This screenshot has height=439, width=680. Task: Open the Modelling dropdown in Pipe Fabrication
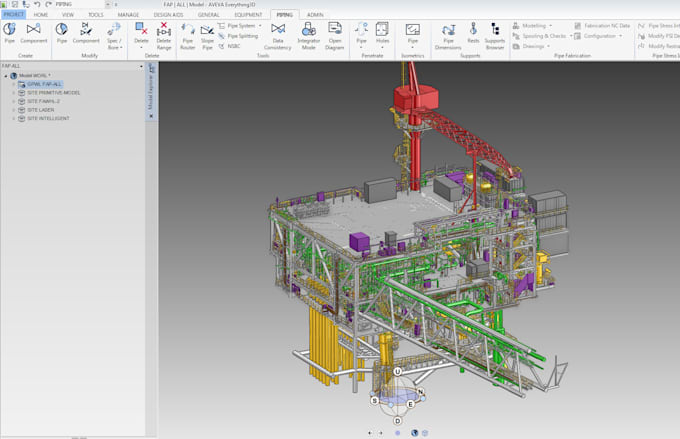(533, 26)
